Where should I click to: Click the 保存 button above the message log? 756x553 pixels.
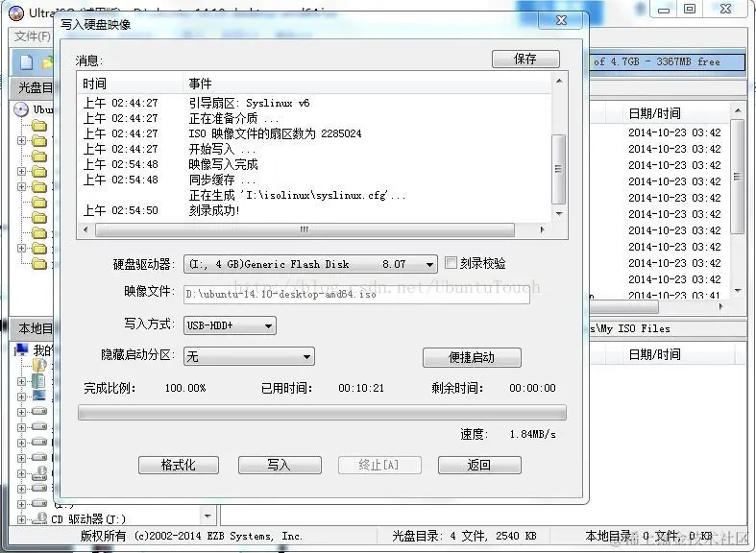tap(525, 59)
